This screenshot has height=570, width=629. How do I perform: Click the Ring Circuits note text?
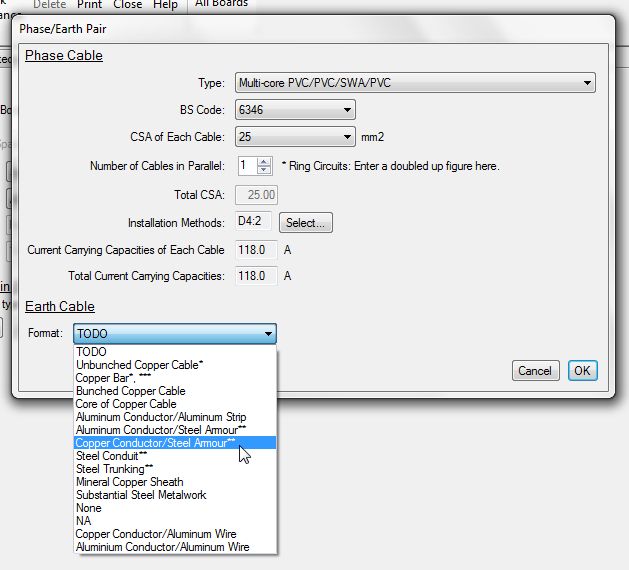click(x=390, y=166)
